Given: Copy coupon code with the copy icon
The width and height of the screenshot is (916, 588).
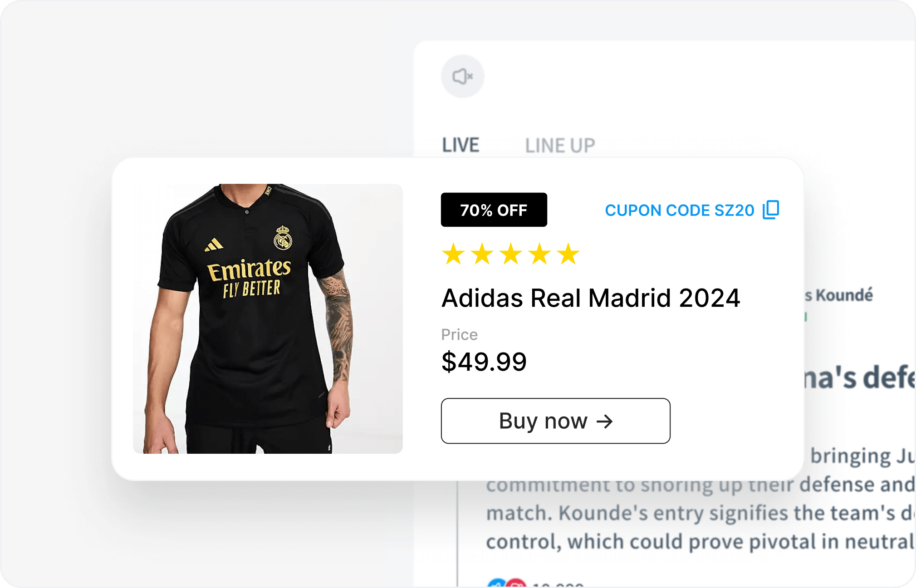Looking at the screenshot, I should click(x=771, y=210).
